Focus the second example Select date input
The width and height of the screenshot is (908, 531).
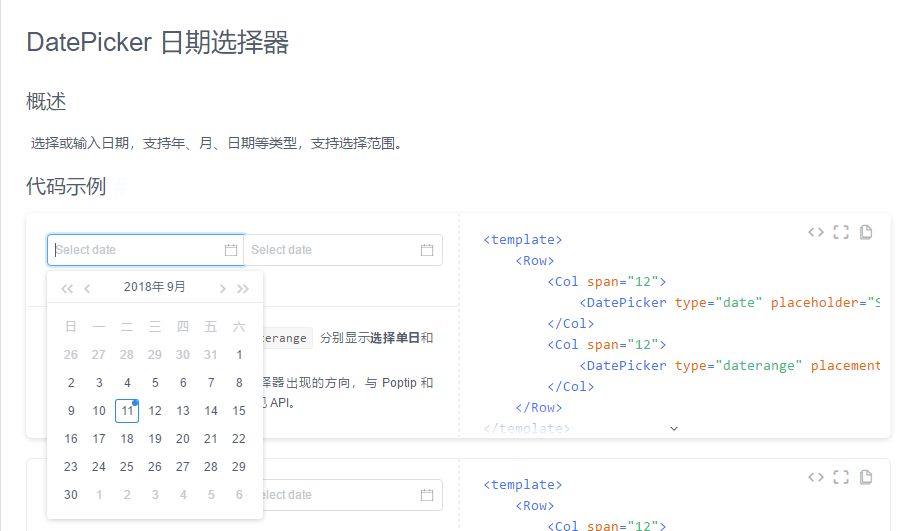(352, 495)
